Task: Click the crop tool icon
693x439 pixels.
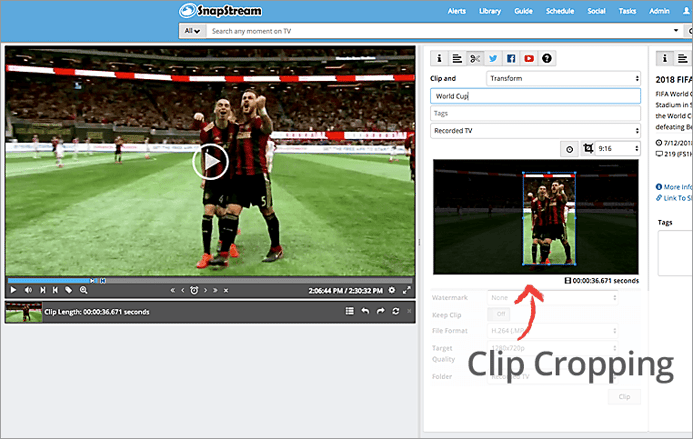Action: pyautogui.click(x=587, y=148)
